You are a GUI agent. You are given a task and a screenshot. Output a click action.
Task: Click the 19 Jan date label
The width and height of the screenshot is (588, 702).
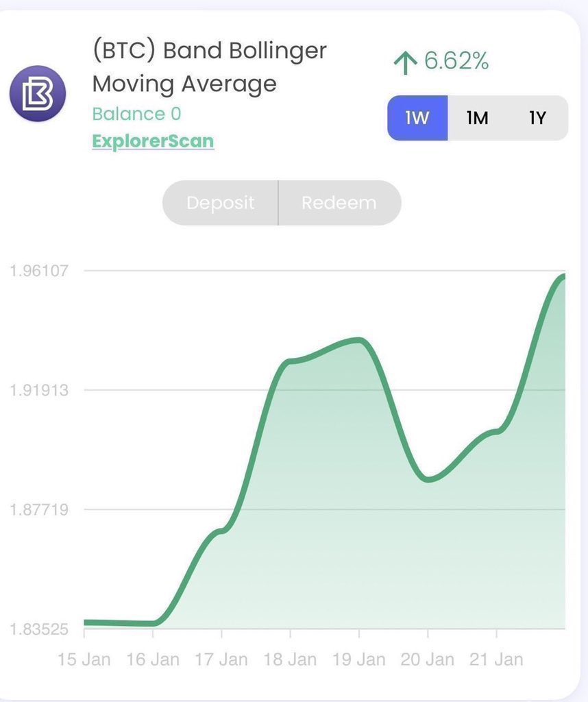359,659
